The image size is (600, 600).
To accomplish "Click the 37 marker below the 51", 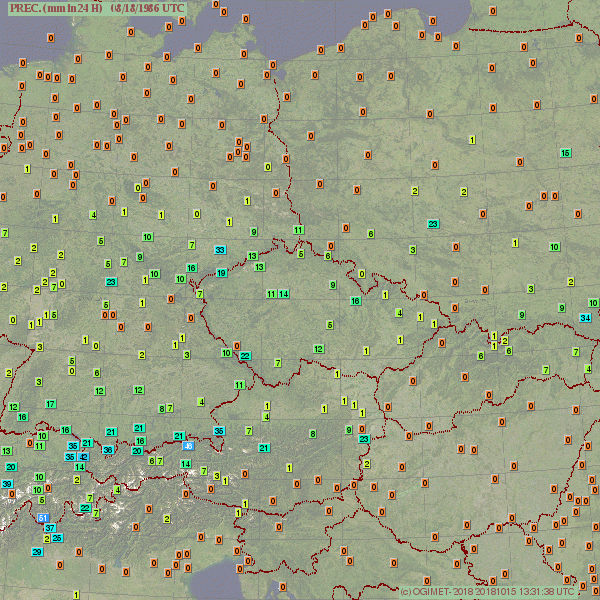I will pyautogui.click(x=49, y=528).
